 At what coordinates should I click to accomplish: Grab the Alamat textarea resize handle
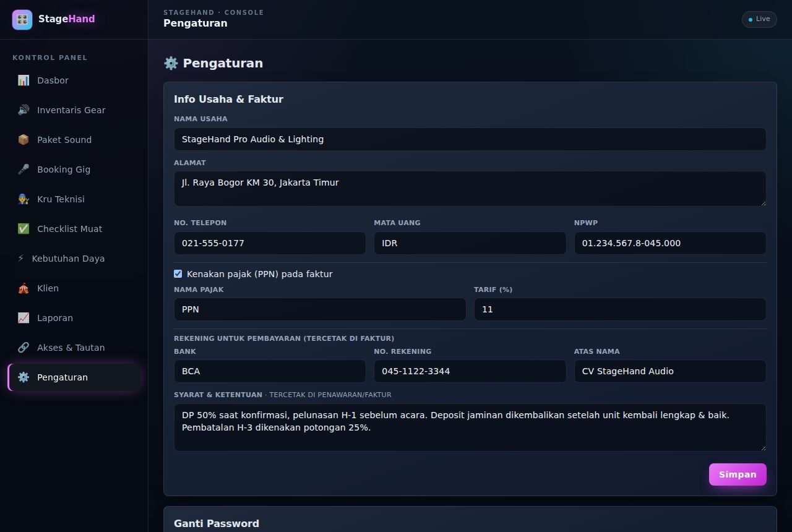click(x=762, y=202)
